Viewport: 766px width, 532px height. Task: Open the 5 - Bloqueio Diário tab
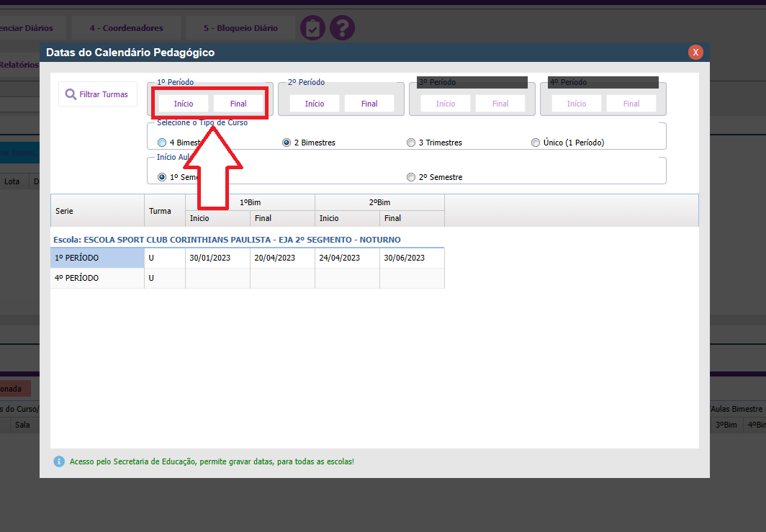coord(240,28)
